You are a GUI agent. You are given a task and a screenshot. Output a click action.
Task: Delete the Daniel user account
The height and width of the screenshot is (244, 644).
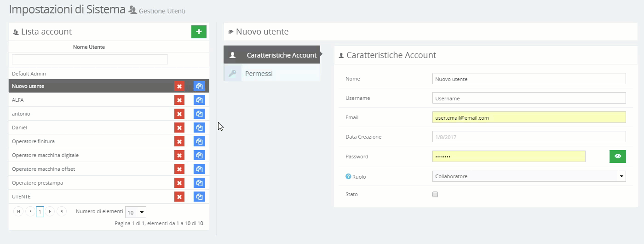click(179, 128)
